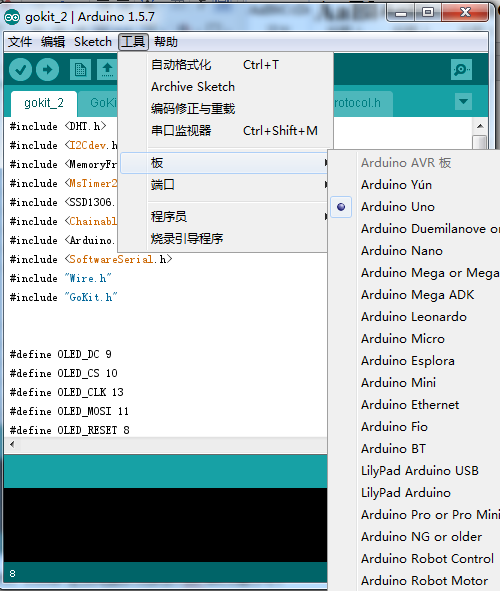Click the editor vertical scrollbar thumb
This screenshot has height=591, width=500.
point(480,142)
